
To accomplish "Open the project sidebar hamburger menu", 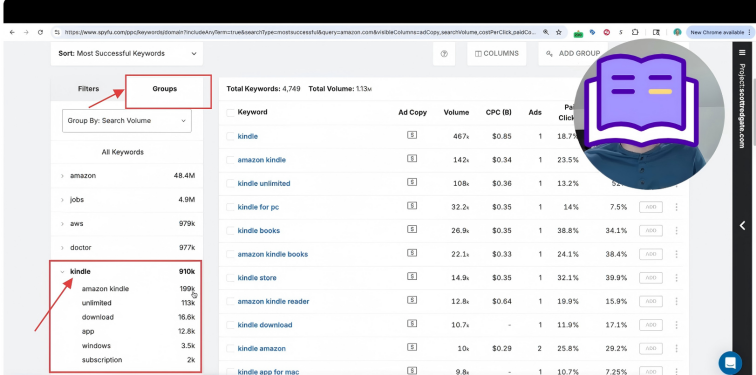I will click(742, 52).
